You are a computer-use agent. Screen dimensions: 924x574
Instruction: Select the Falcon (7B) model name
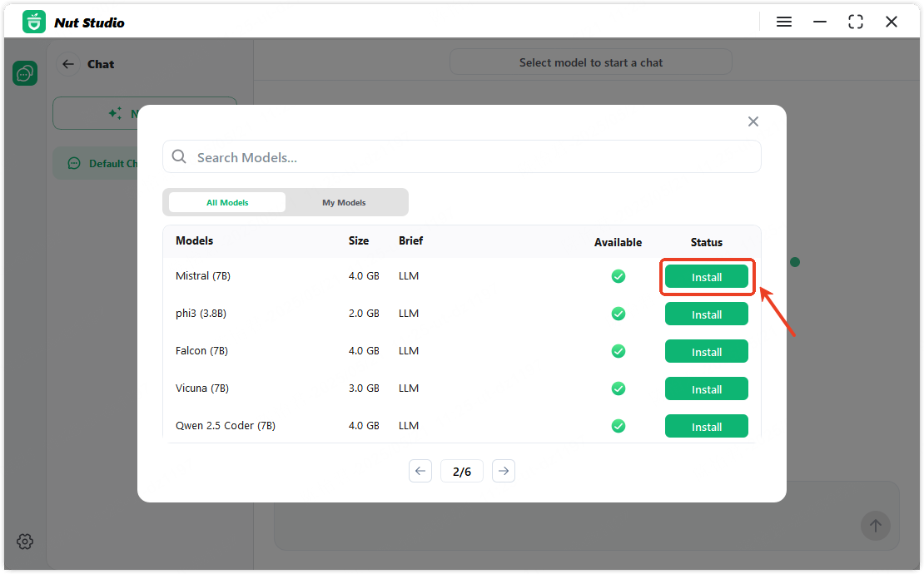pyautogui.click(x=201, y=350)
